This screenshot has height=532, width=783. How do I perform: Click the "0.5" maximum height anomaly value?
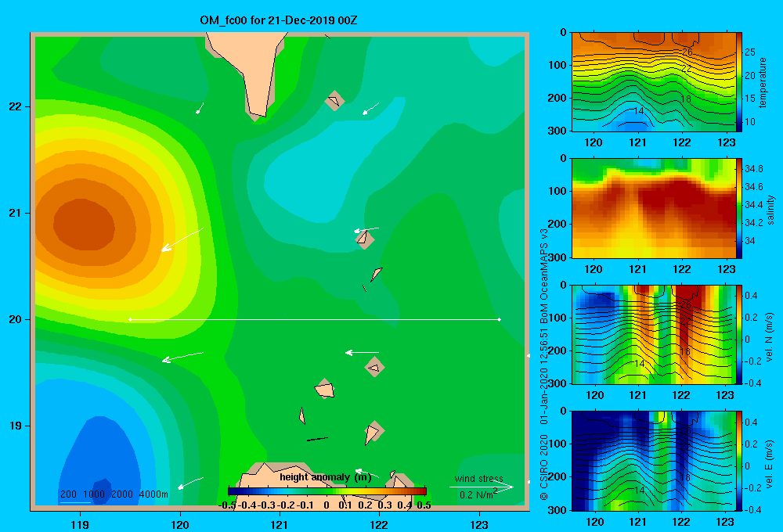[424, 505]
